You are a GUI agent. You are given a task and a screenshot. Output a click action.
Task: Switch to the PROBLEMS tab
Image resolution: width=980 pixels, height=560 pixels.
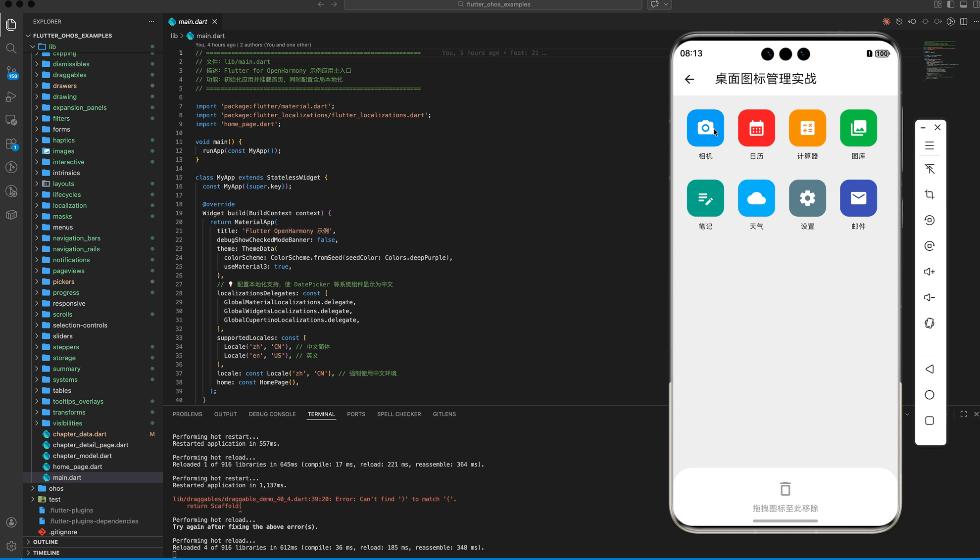187,414
